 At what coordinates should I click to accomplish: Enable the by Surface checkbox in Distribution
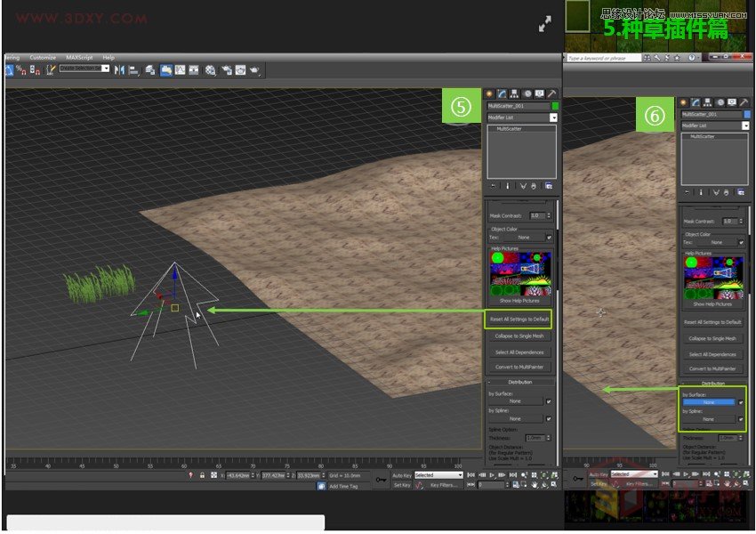coord(547,400)
